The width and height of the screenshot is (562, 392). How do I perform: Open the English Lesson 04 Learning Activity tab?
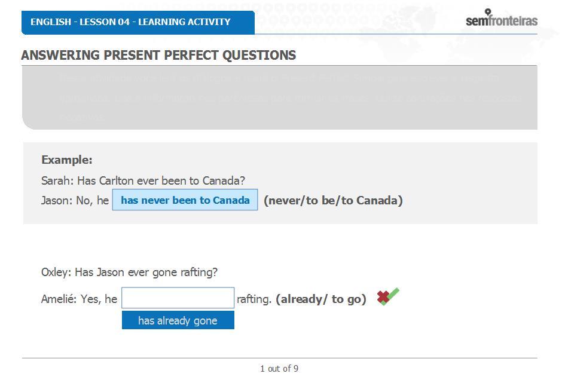(x=138, y=23)
